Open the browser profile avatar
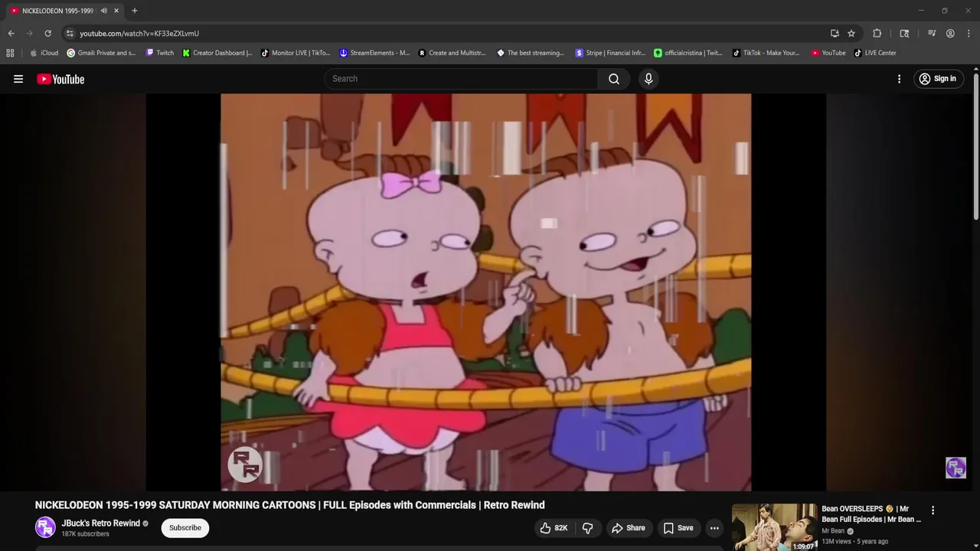 point(950,34)
